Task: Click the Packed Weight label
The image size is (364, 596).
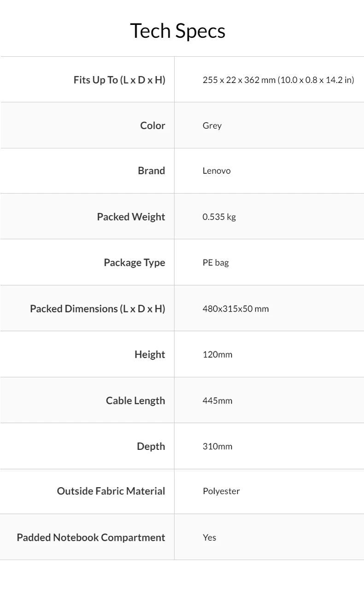Action: click(x=131, y=217)
